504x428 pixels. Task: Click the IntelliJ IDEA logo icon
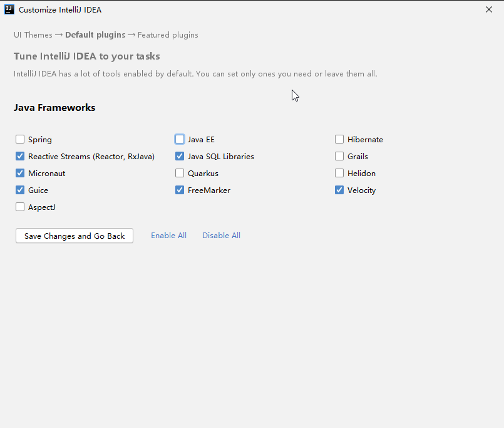tap(9, 9)
